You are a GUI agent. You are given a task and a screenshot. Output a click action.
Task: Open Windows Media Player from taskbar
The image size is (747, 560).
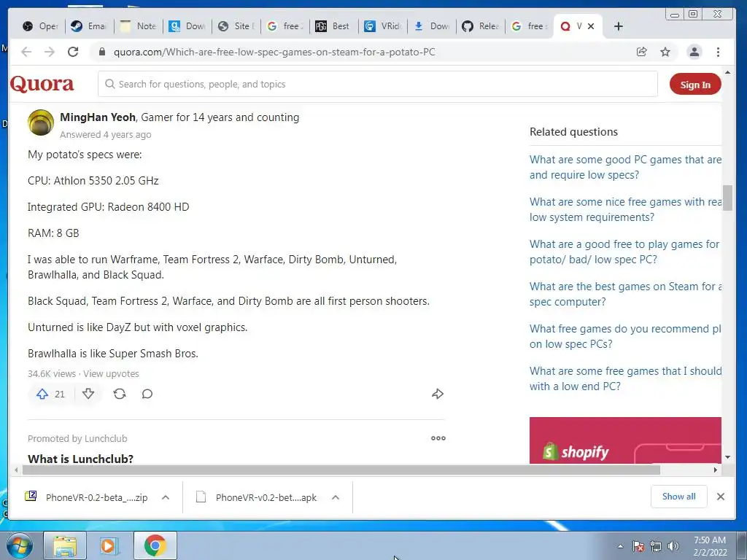(109, 545)
